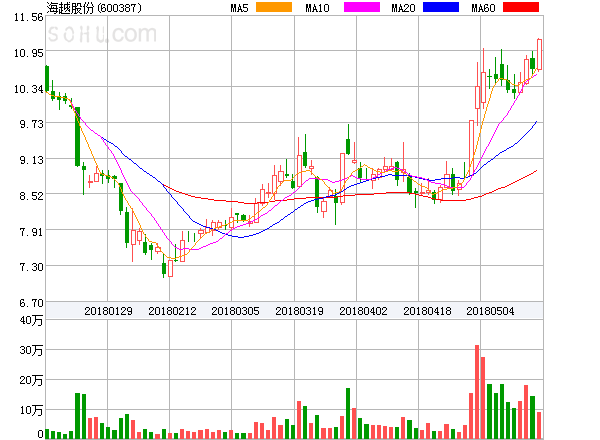Click the MA60 legend label
Image resolution: width=600 pixels, height=440 pixels.
(483, 8)
